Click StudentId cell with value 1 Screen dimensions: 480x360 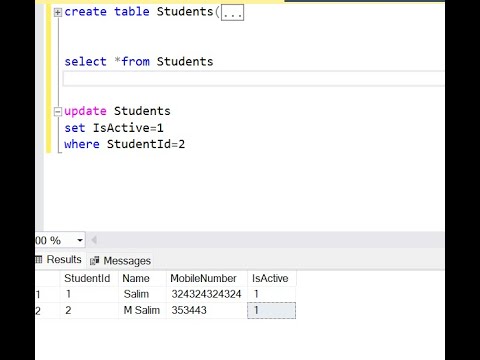89,294
